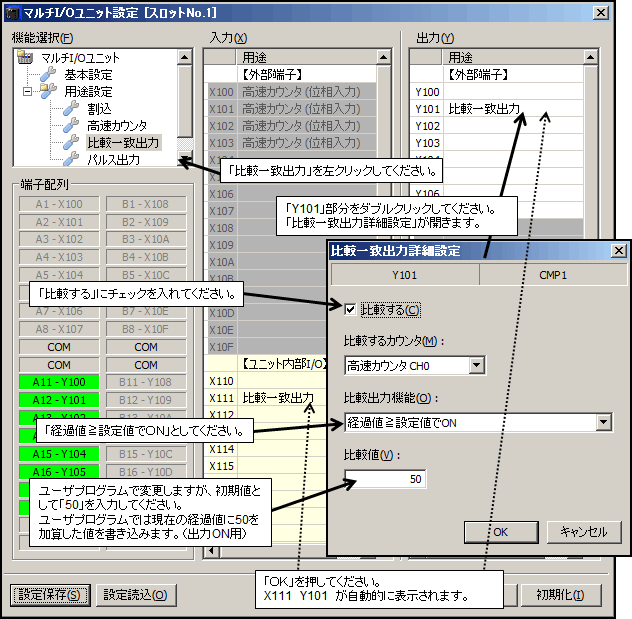Click the window icon in the title bar

(11, 12)
